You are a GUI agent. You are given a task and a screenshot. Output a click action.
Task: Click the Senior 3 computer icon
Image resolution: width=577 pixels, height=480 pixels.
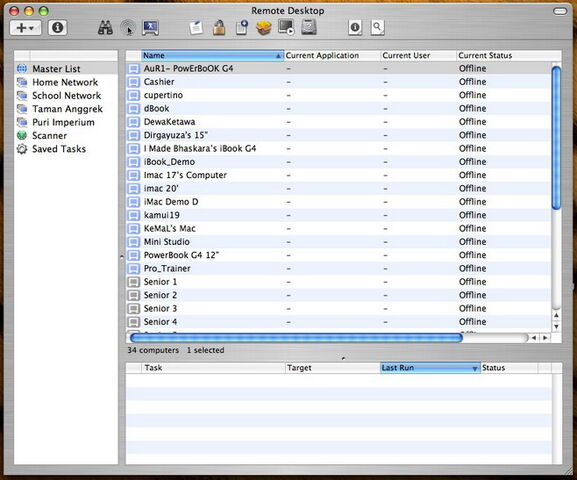134,308
